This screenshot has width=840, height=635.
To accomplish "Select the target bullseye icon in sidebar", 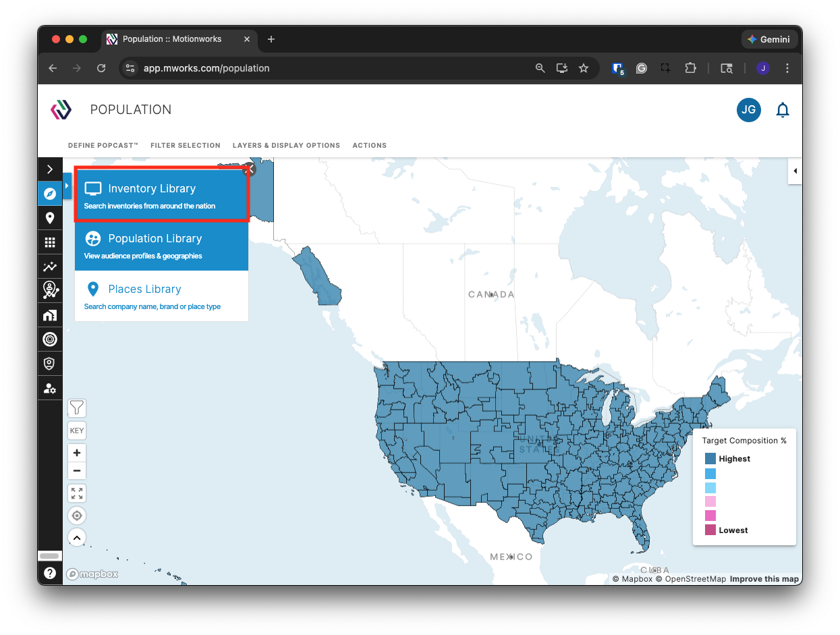I will coord(50,339).
